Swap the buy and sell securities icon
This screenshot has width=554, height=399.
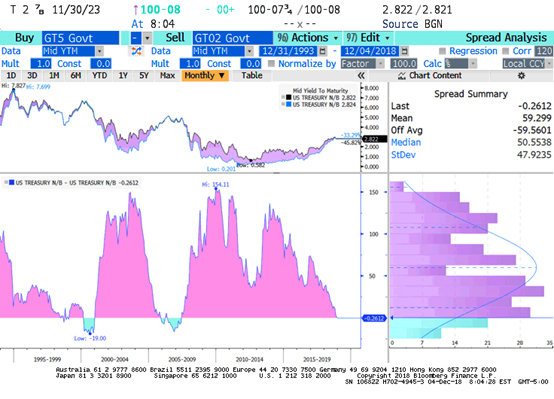[136, 51]
